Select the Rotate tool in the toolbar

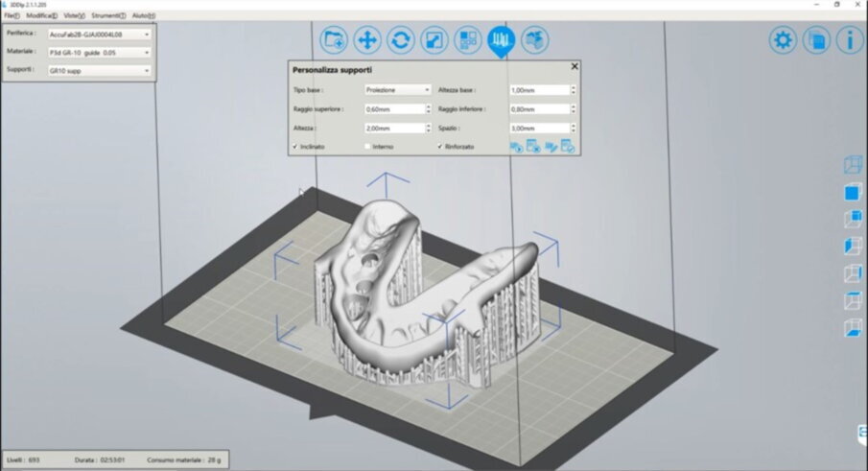pyautogui.click(x=401, y=40)
